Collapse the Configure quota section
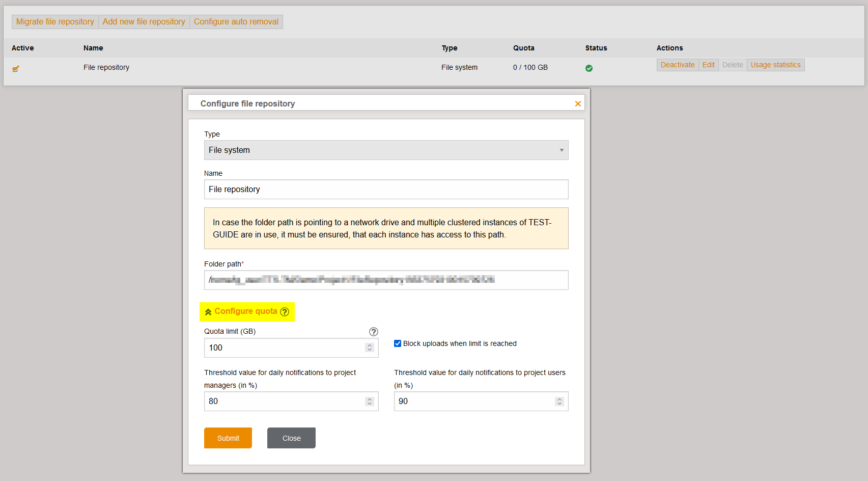This screenshot has height=481, width=868. 245,311
